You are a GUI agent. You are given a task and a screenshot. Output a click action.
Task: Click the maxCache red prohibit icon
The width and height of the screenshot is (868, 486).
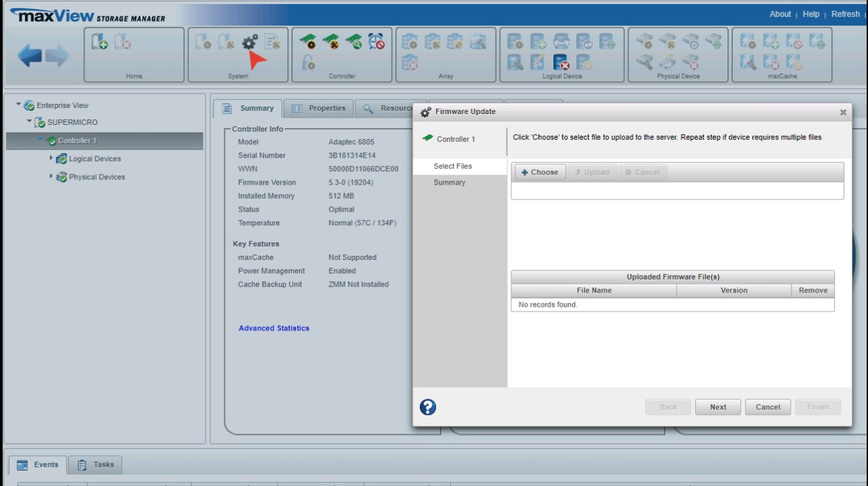794,42
